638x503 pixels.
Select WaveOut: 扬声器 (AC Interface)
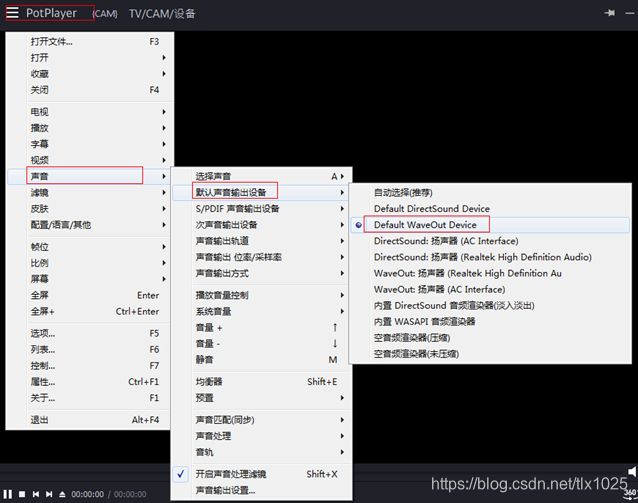(x=490, y=289)
